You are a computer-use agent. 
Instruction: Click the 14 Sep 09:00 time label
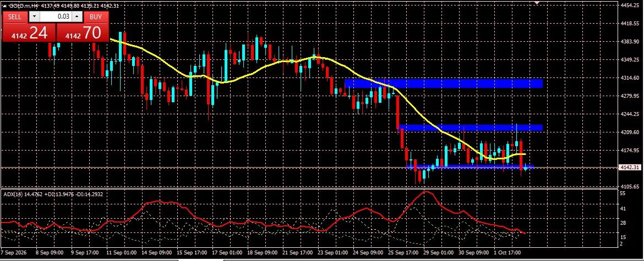point(157,253)
